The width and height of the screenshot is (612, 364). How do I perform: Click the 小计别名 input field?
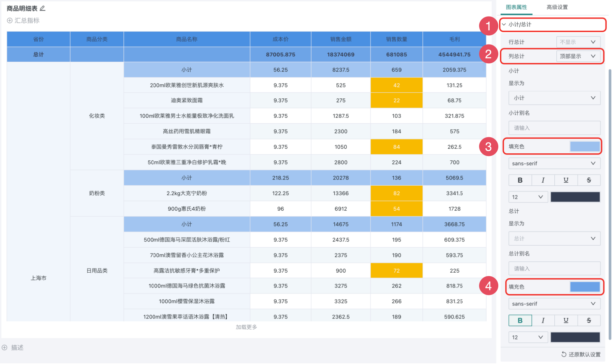555,128
